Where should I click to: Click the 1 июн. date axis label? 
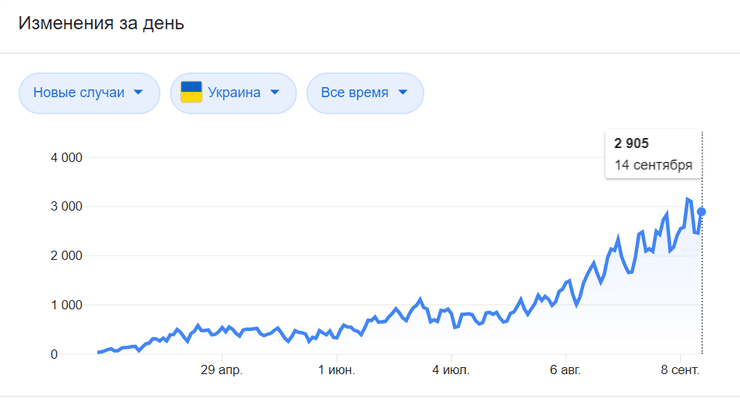click(x=336, y=371)
